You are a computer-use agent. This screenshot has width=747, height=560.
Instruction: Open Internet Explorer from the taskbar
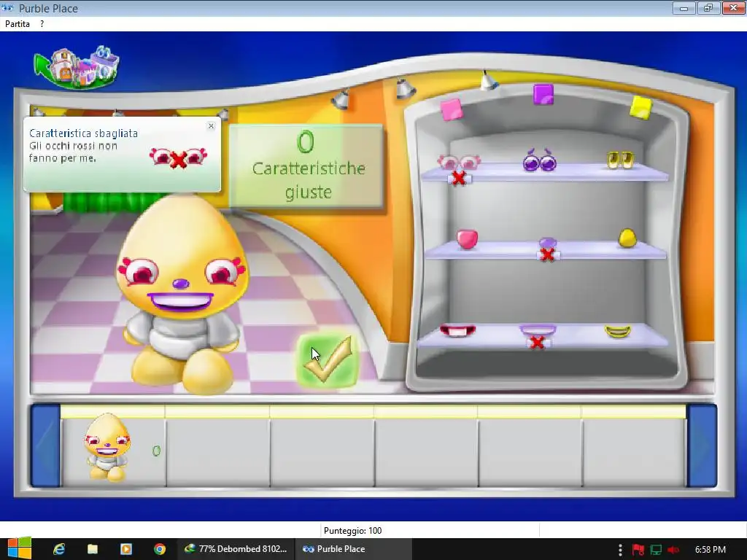[x=59, y=549]
